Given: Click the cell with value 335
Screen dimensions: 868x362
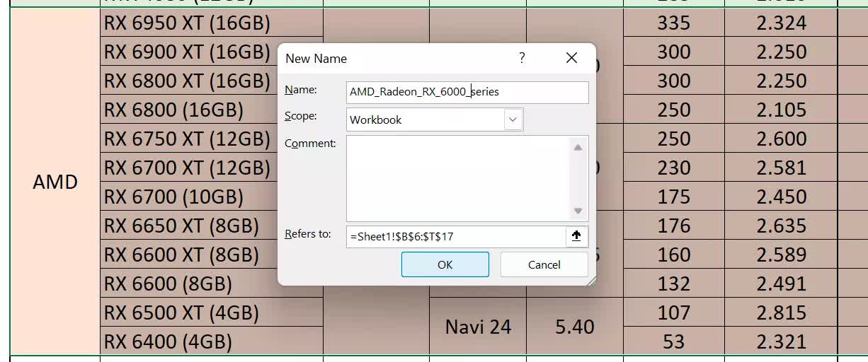Looking at the screenshot, I should pos(673,23).
